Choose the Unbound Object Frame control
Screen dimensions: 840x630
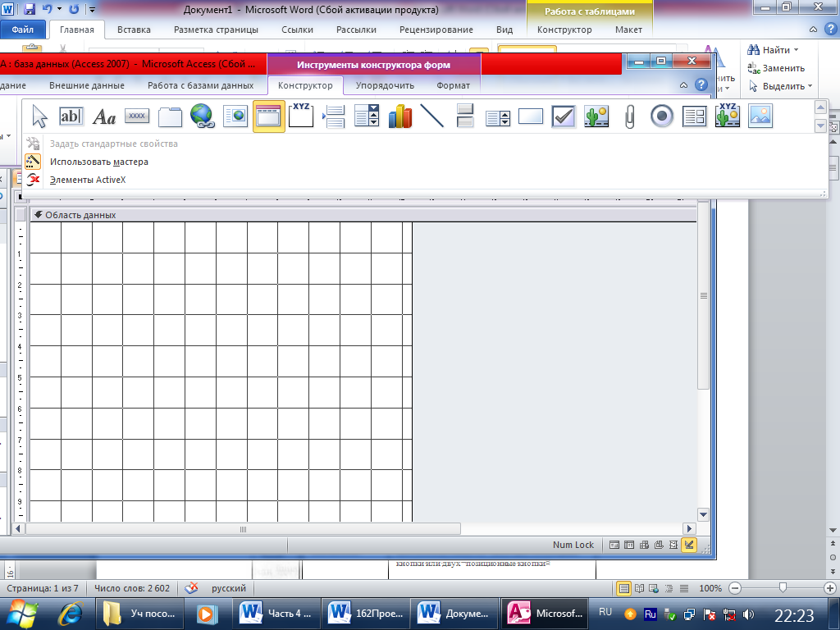[596, 116]
